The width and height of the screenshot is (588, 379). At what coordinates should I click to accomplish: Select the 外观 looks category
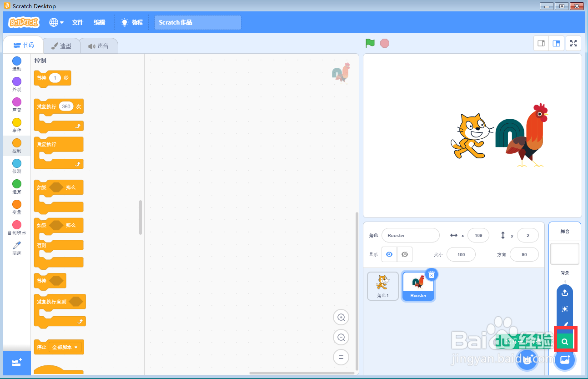pos(17,84)
